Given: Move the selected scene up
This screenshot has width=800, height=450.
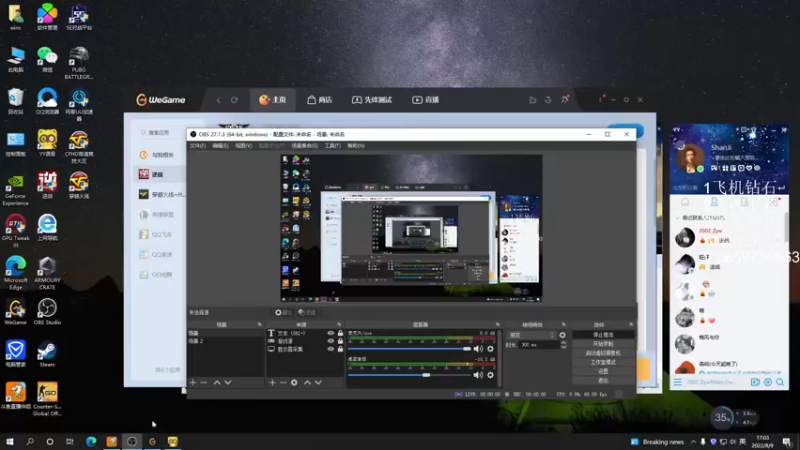Looking at the screenshot, I should coord(217,382).
